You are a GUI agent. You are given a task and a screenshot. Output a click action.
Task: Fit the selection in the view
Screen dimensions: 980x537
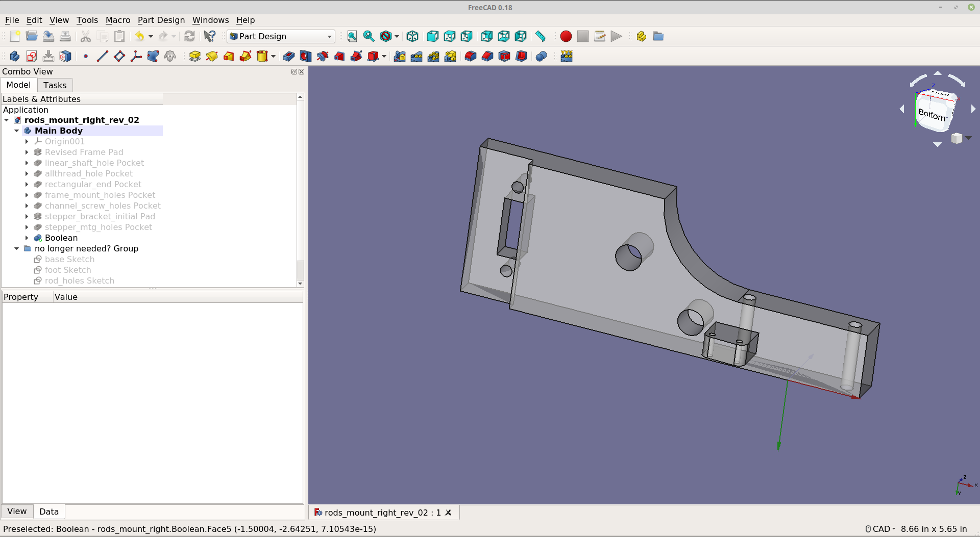point(369,36)
